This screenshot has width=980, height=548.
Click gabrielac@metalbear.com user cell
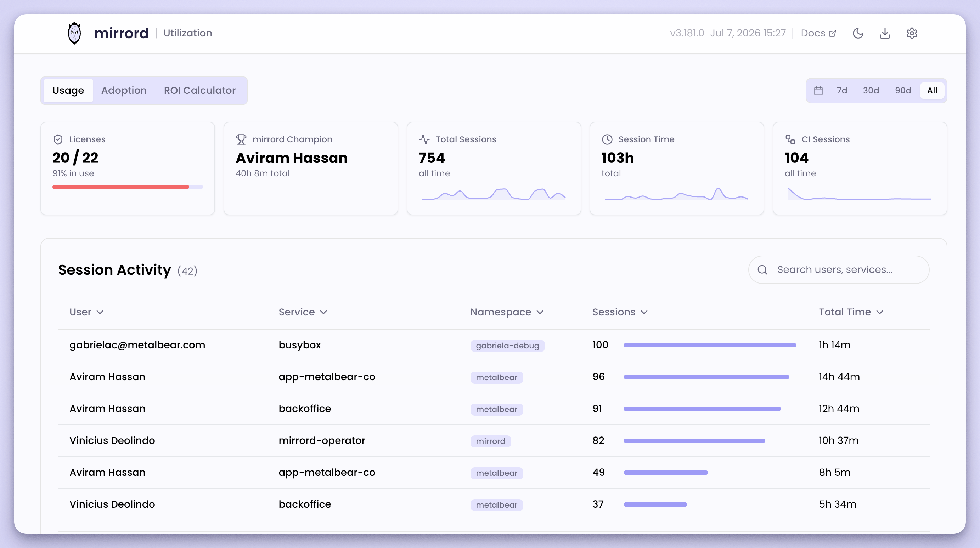pyautogui.click(x=137, y=345)
